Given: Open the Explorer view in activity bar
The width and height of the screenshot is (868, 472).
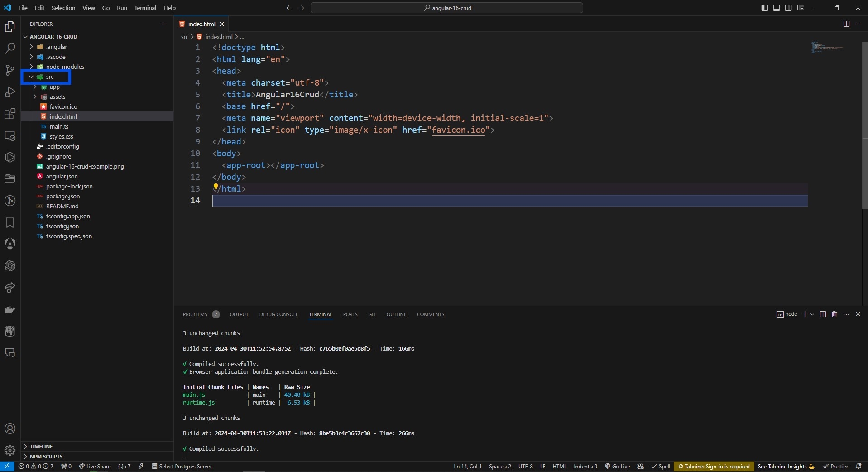Looking at the screenshot, I should [10, 27].
